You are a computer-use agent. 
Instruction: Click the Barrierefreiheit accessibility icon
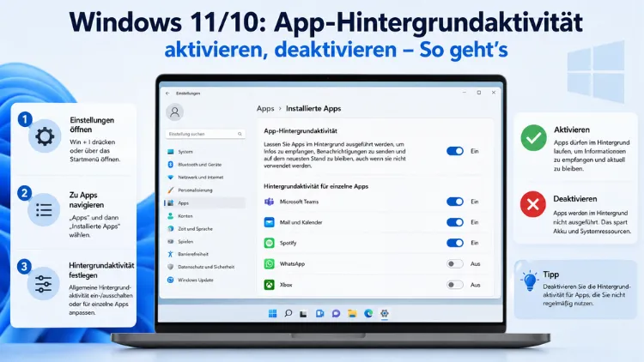click(171, 254)
